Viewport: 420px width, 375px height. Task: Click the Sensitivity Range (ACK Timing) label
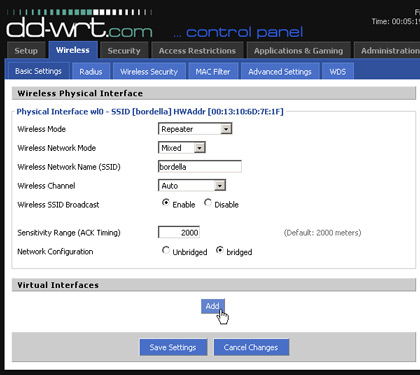click(x=69, y=233)
